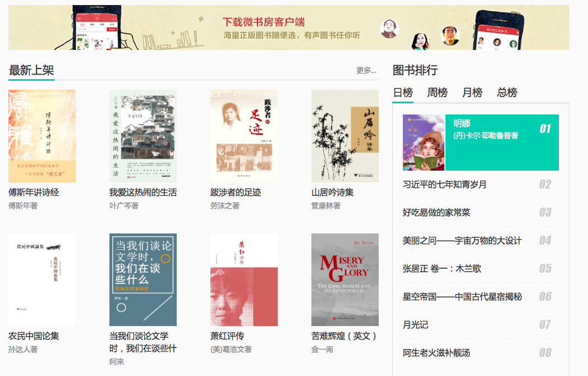588x376 pixels.
Task: Click the 萧红评传 red cover
Action: click(244, 279)
